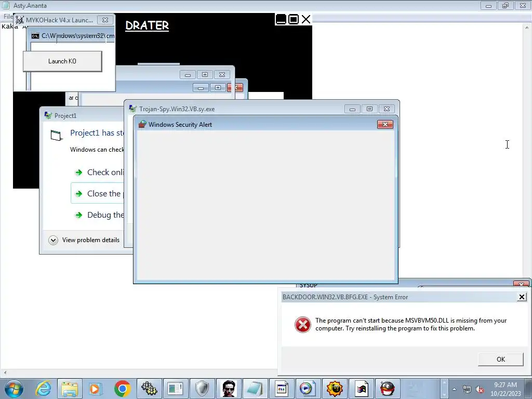This screenshot has height=399, width=532.
Task: Maximize the DRATER black window
Action: (294, 19)
